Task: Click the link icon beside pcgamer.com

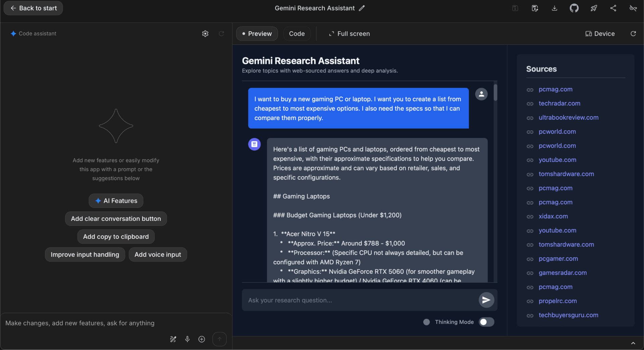Action: pos(530,259)
